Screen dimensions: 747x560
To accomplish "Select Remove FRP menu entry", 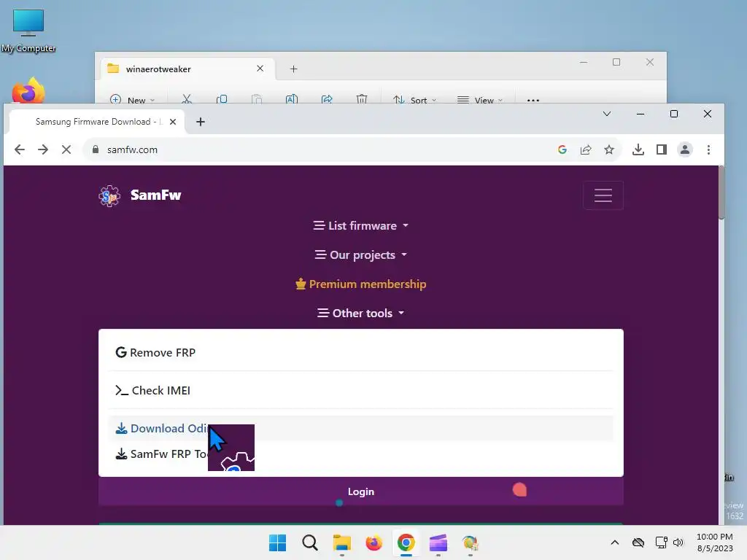I will point(360,352).
